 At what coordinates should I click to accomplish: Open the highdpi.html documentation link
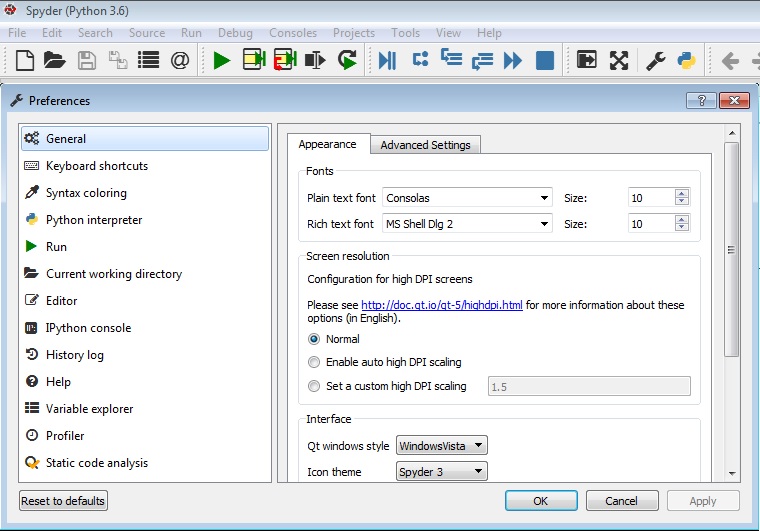tap(442, 305)
